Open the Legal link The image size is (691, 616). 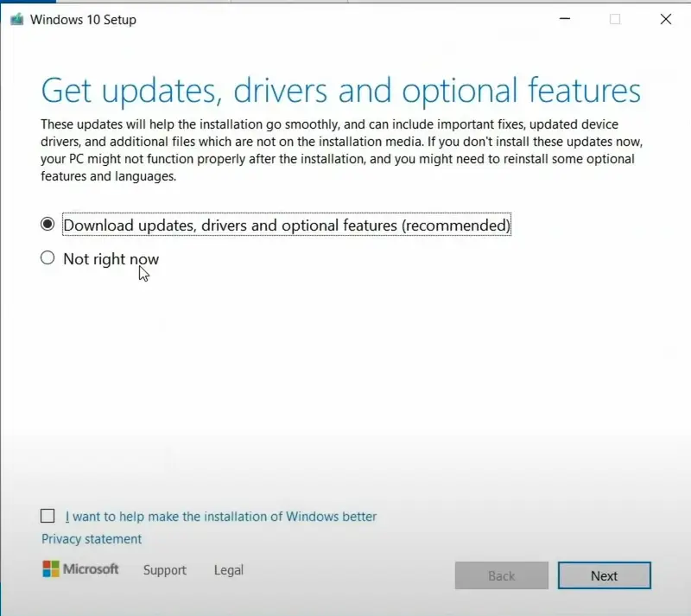(x=229, y=569)
